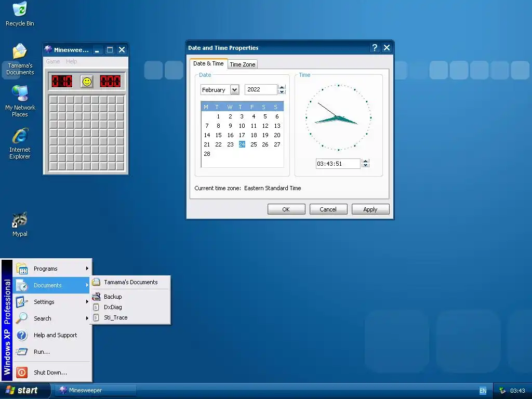Image resolution: width=532 pixels, height=399 pixels.
Task: Select day 10 in the calendar
Action: [x=242, y=126]
